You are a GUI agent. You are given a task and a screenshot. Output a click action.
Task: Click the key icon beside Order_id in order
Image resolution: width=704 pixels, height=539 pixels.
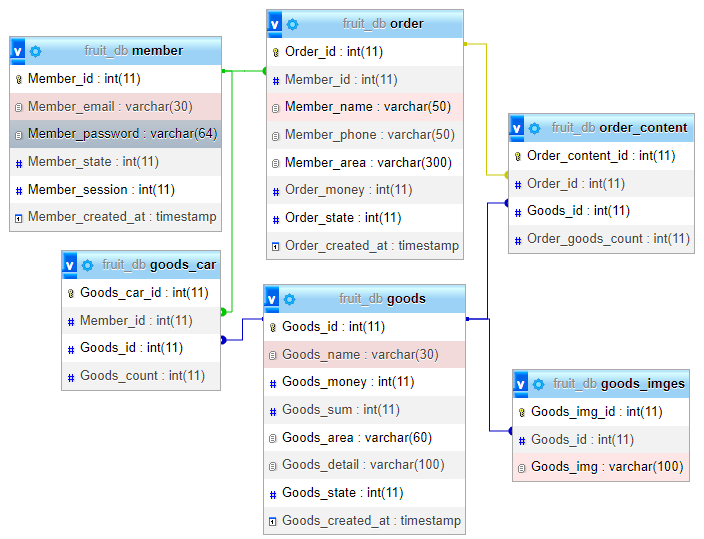(x=276, y=53)
